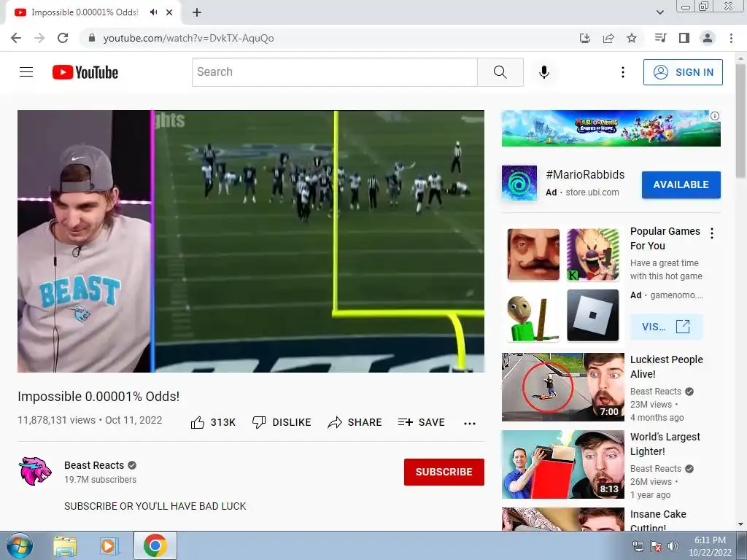Click the video player area

coord(251,241)
